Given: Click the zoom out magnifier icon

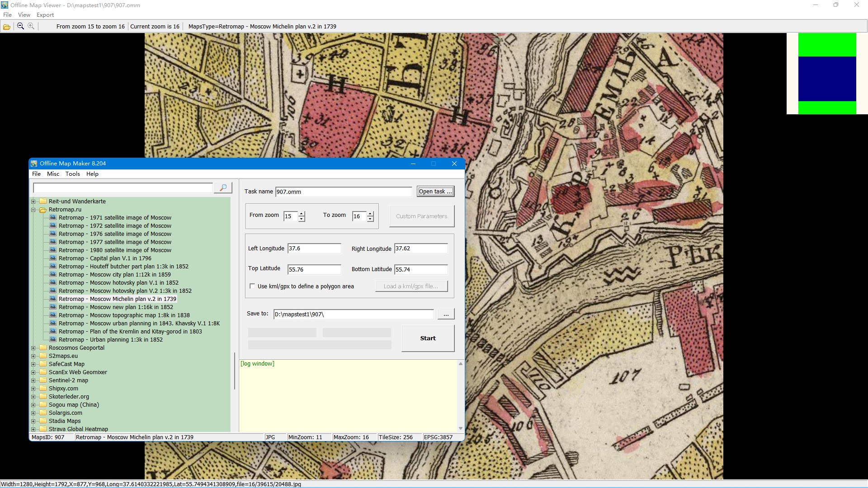Looking at the screenshot, I should point(20,26).
